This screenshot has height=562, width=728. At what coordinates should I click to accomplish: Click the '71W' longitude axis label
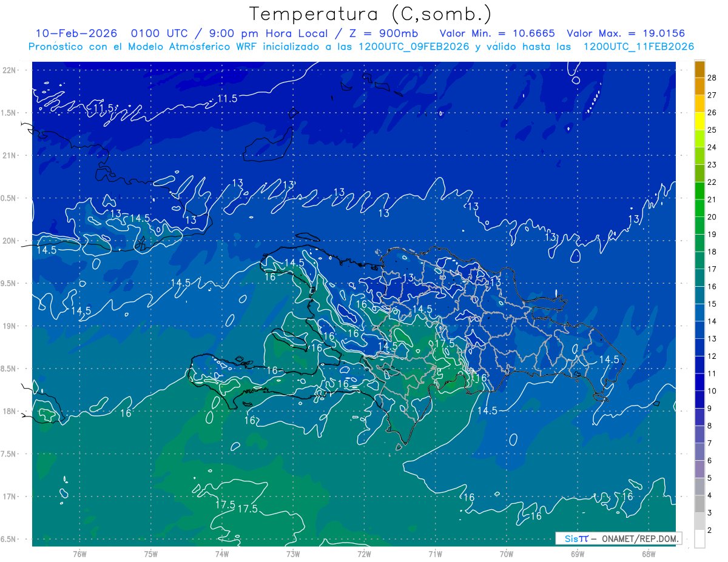[x=435, y=555]
